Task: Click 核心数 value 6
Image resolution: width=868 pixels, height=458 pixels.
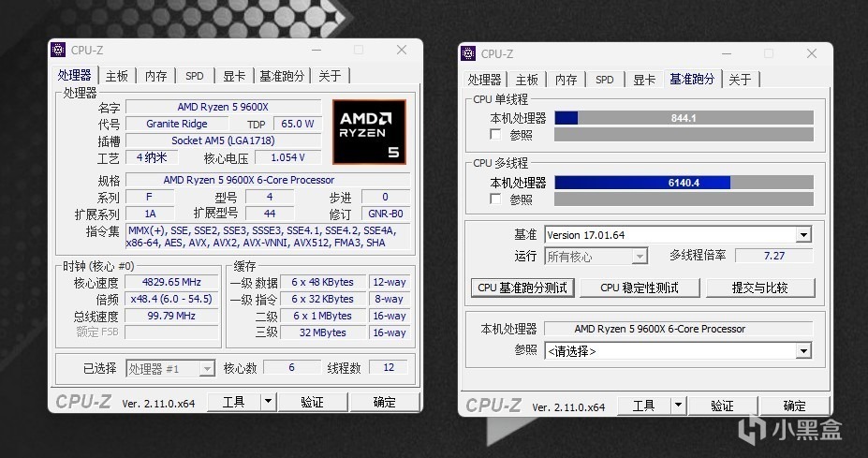Action: pos(292,367)
